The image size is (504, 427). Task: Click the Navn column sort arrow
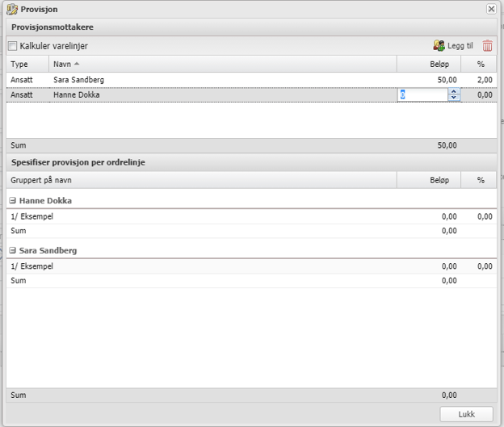coord(77,64)
